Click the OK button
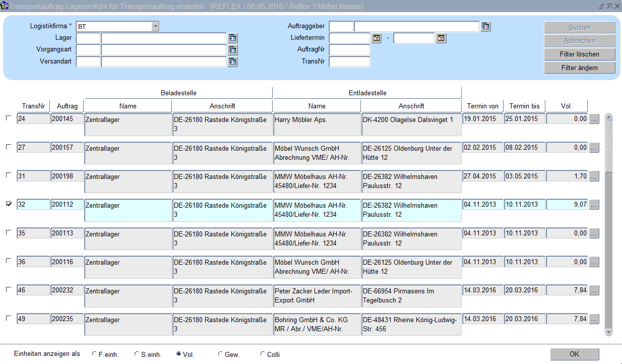The image size is (622, 364). 574,354
